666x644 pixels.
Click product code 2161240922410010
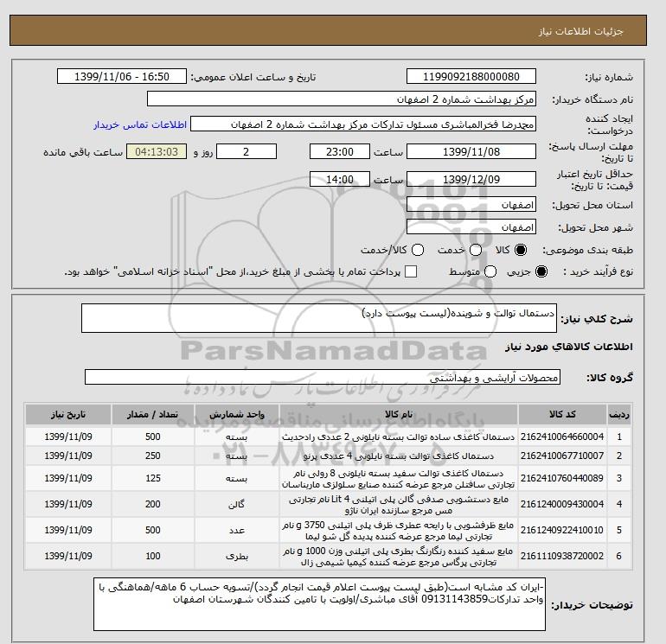coord(562,530)
